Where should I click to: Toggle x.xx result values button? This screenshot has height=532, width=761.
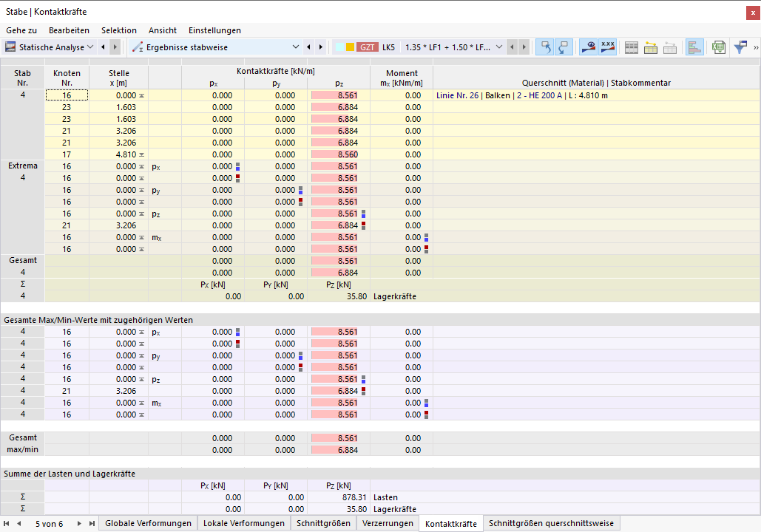coord(608,47)
